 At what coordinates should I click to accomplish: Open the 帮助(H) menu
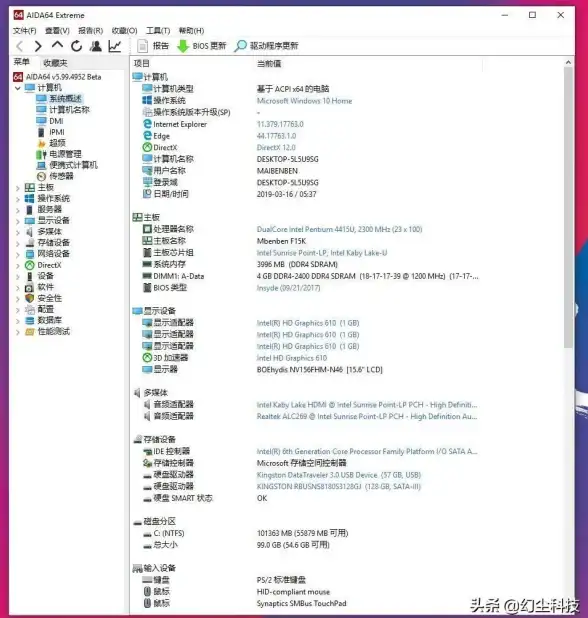pyautogui.click(x=191, y=31)
